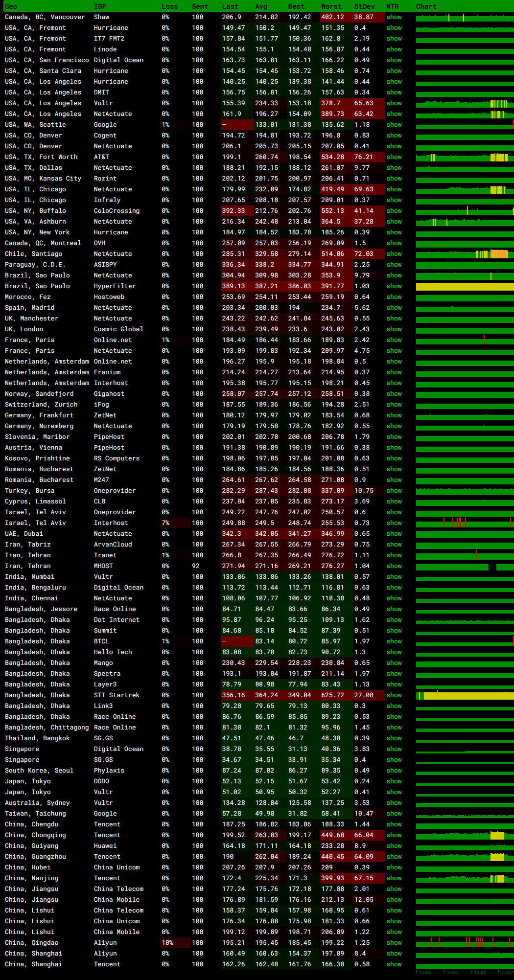Open MTR for Sao Paulo HyperFilter row
Viewport: 514px width, 980px height.
click(x=394, y=286)
